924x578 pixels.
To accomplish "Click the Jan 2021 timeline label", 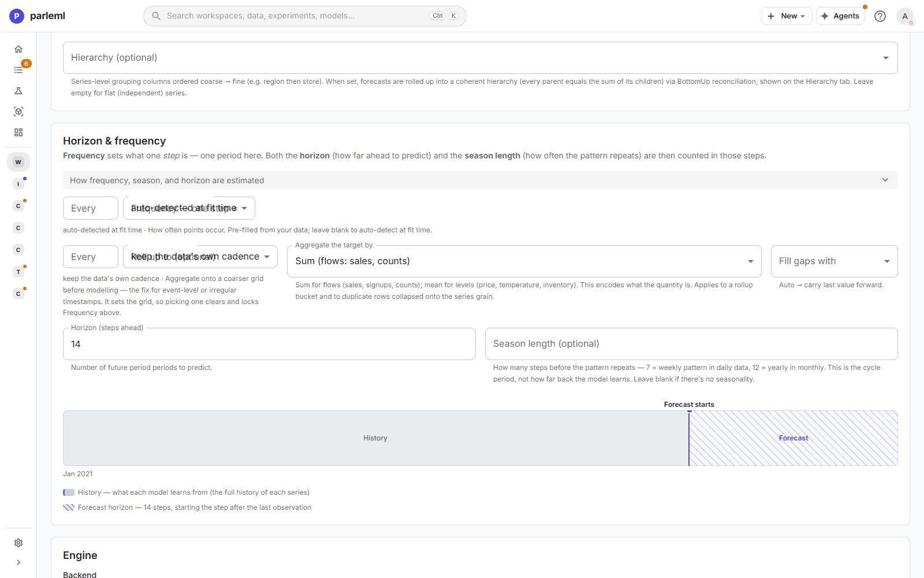I will pos(78,474).
